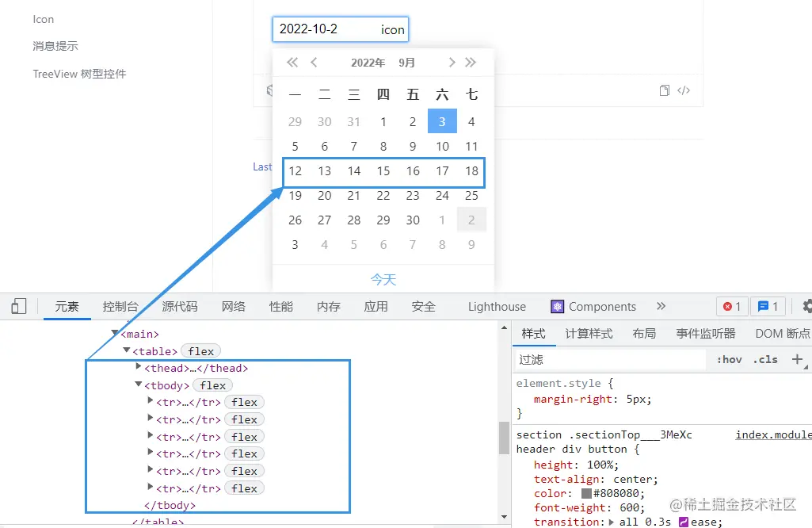Open the 源代码 tab
This screenshot has width=812, height=528.
(180, 306)
